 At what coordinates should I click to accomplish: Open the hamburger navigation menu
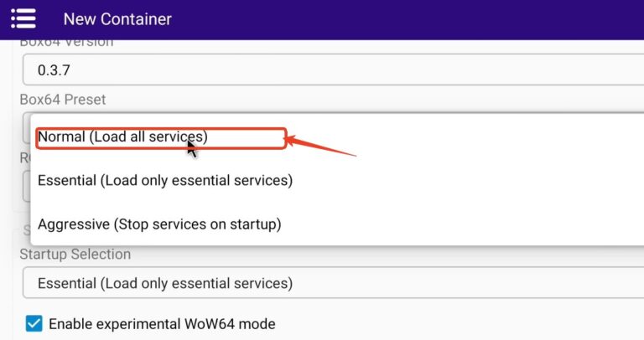(x=23, y=18)
